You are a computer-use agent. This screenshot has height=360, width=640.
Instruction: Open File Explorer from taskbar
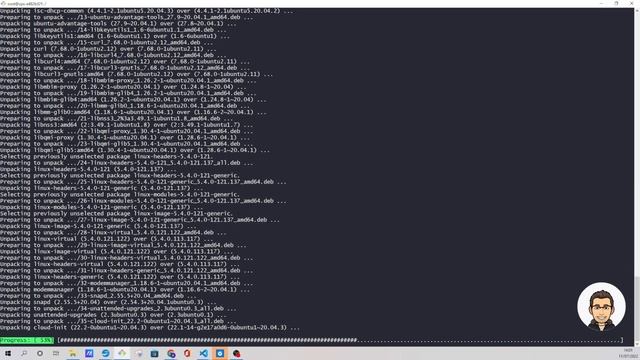[73, 353]
